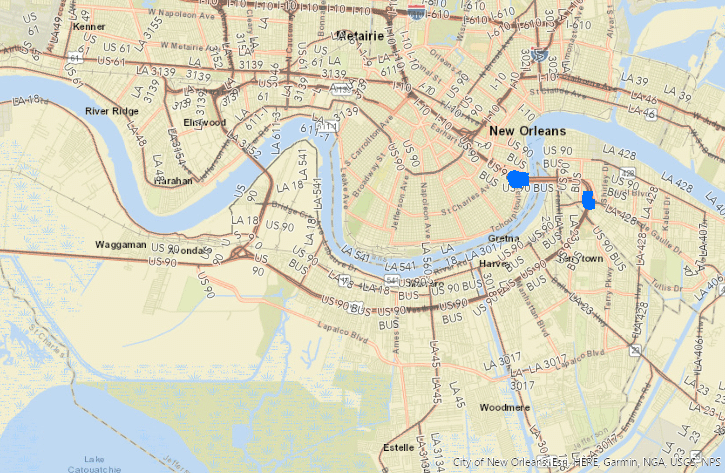Select the River Ridge place label
The width and height of the screenshot is (725, 473).
pos(112,111)
